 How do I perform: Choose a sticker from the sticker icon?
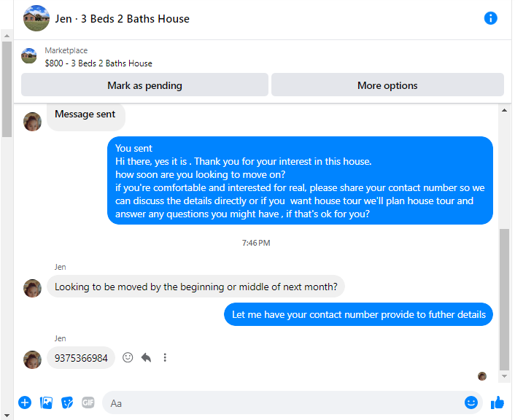(x=67, y=402)
